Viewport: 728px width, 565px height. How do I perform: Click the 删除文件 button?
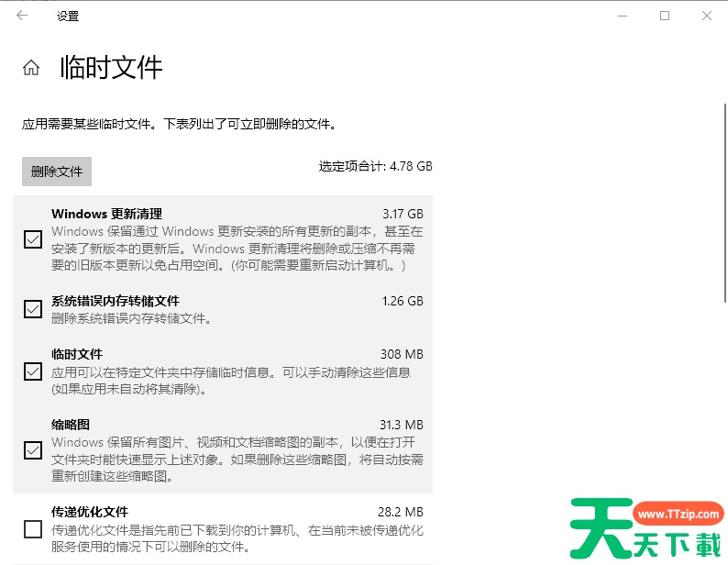(x=57, y=172)
